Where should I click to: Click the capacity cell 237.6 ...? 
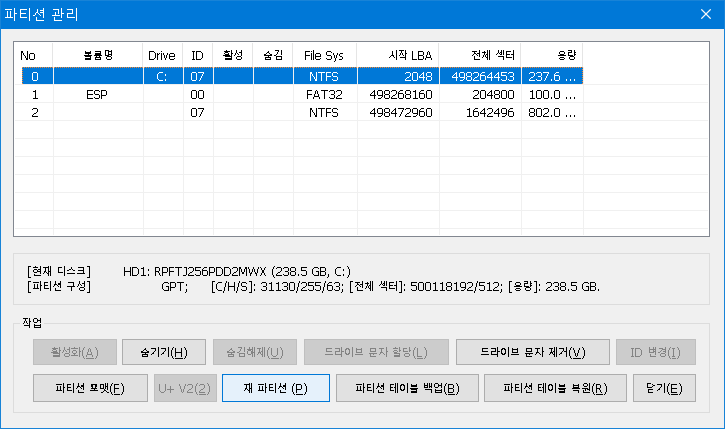click(552, 76)
